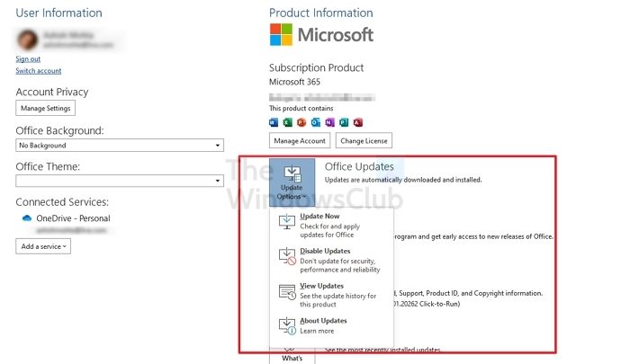
Task: Click the Subscription Product heading
Action: (316, 67)
